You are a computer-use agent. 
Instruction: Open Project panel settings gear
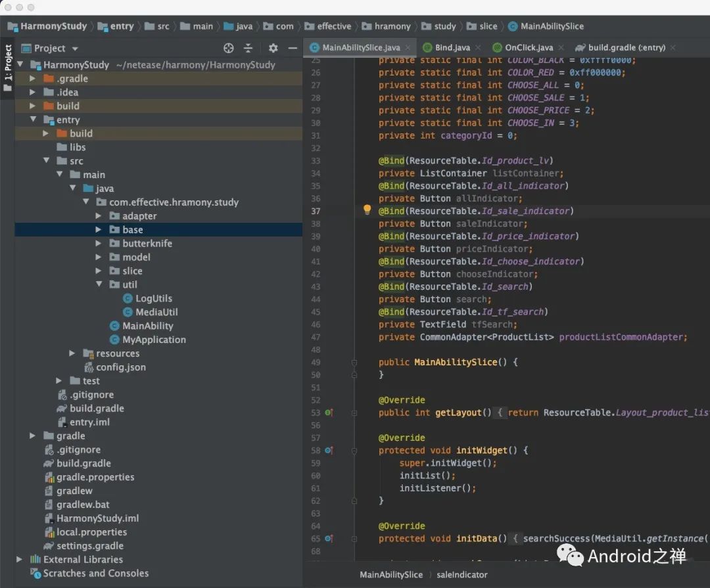(273, 48)
